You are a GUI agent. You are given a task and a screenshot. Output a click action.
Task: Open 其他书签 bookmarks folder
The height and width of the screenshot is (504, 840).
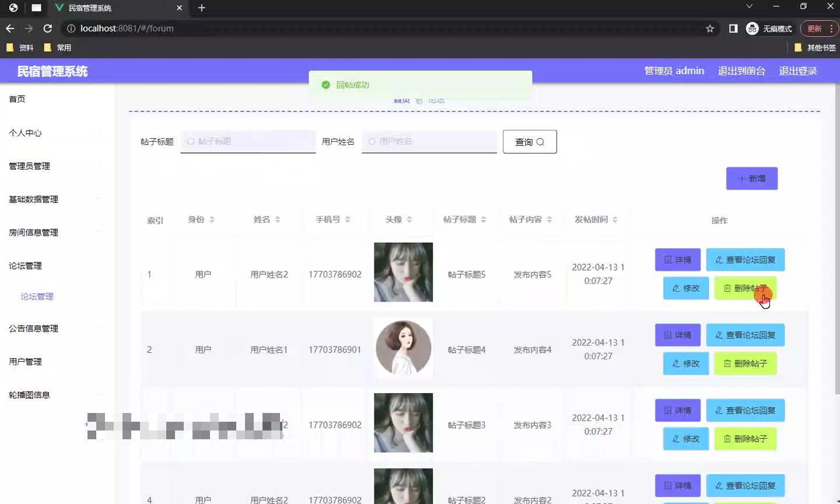[815, 48]
